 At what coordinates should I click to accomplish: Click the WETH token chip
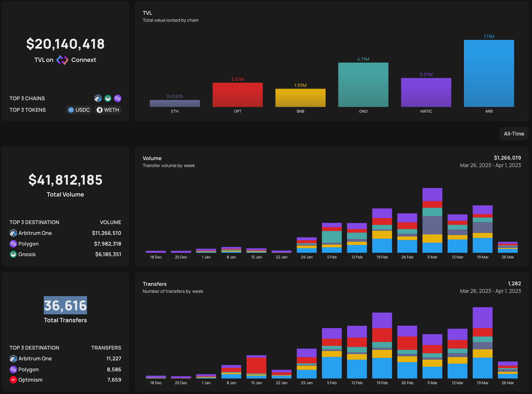tap(108, 110)
